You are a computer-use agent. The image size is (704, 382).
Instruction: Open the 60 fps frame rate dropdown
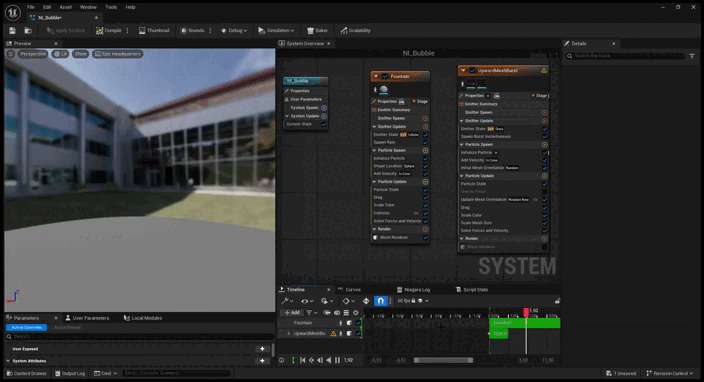413,301
